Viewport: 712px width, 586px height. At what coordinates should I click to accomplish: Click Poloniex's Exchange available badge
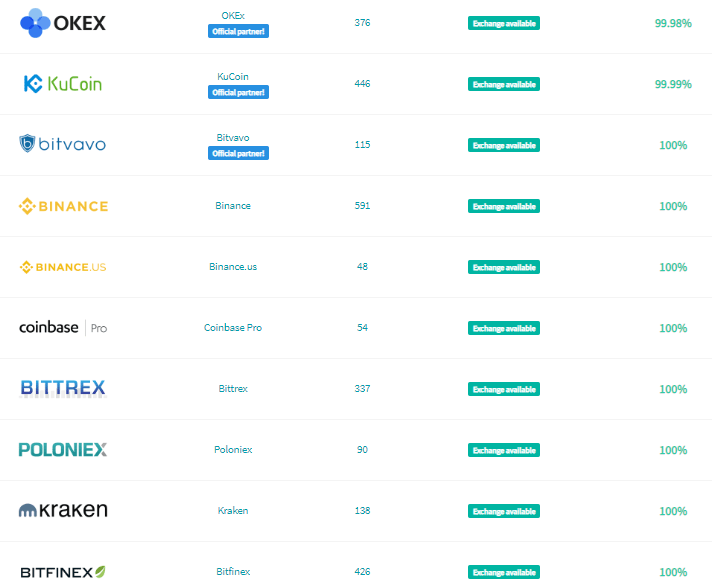[x=504, y=450]
